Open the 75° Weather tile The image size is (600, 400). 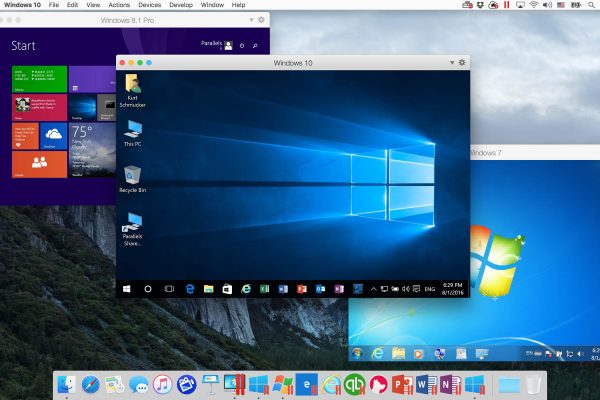pos(92,150)
